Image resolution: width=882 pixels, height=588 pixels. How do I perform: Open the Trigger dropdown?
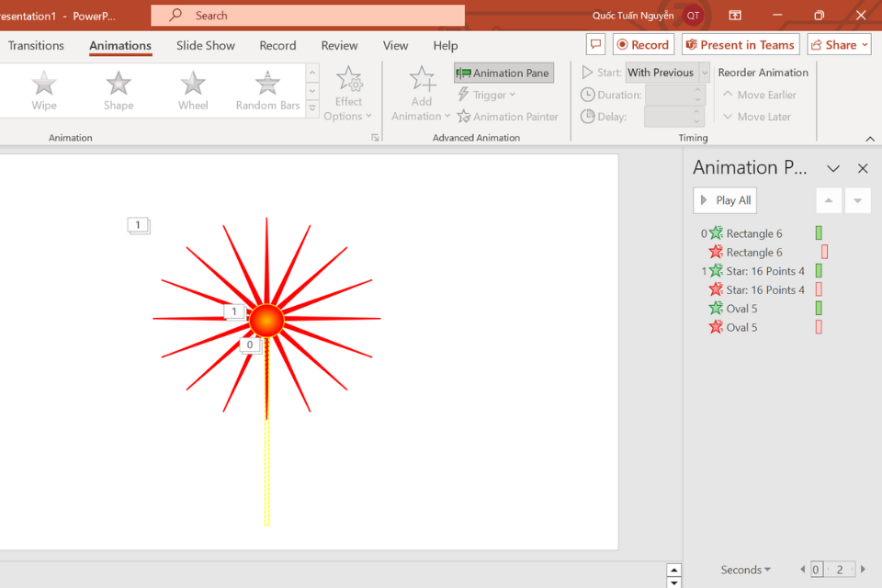coord(487,95)
